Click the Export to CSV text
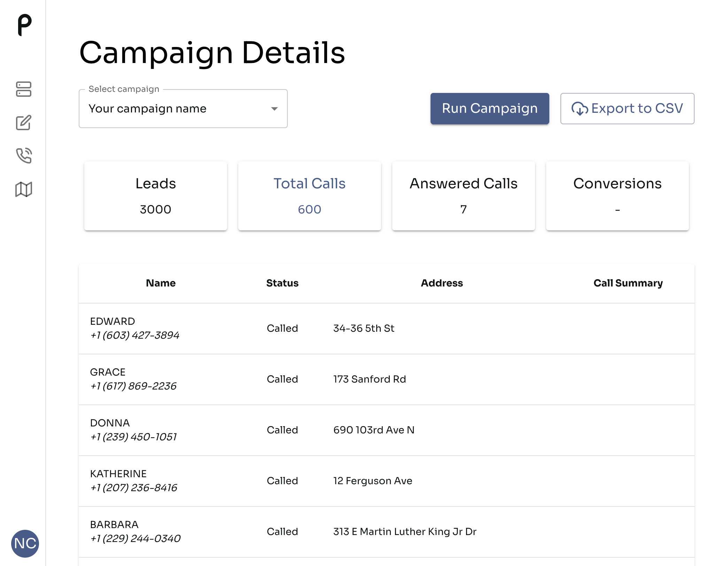Viewport: 728px width, 566px height. [x=637, y=108]
